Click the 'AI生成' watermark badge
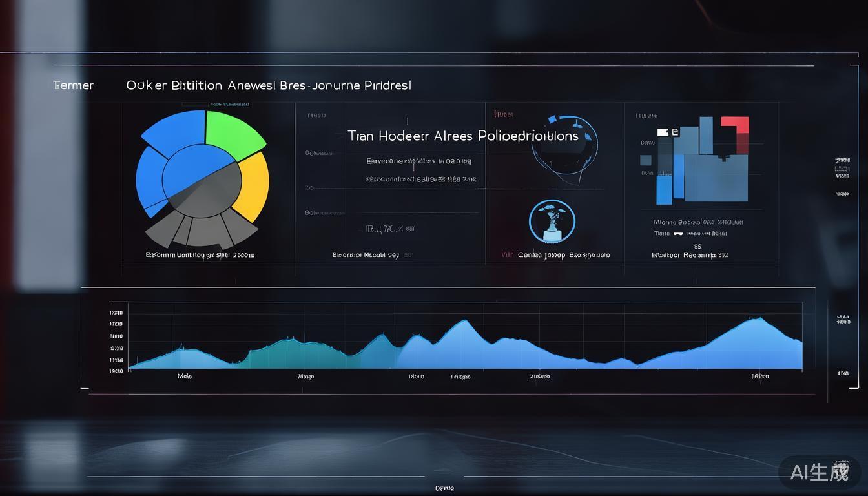 pyautogui.click(x=819, y=471)
